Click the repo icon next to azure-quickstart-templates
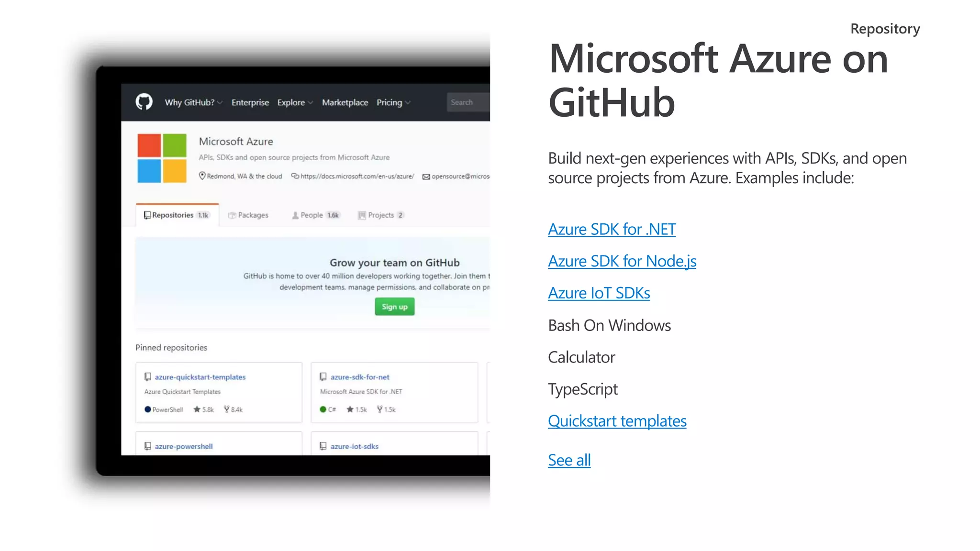The height and width of the screenshot is (551, 980). tap(148, 377)
